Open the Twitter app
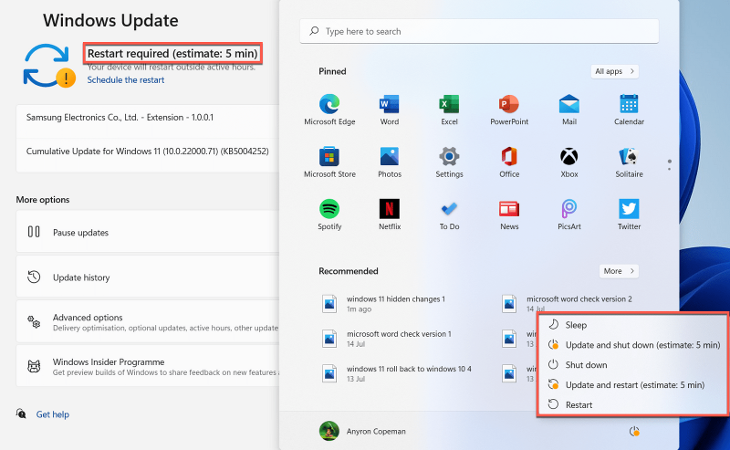Image resolution: width=730 pixels, height=450 pixels. [629, 215]
